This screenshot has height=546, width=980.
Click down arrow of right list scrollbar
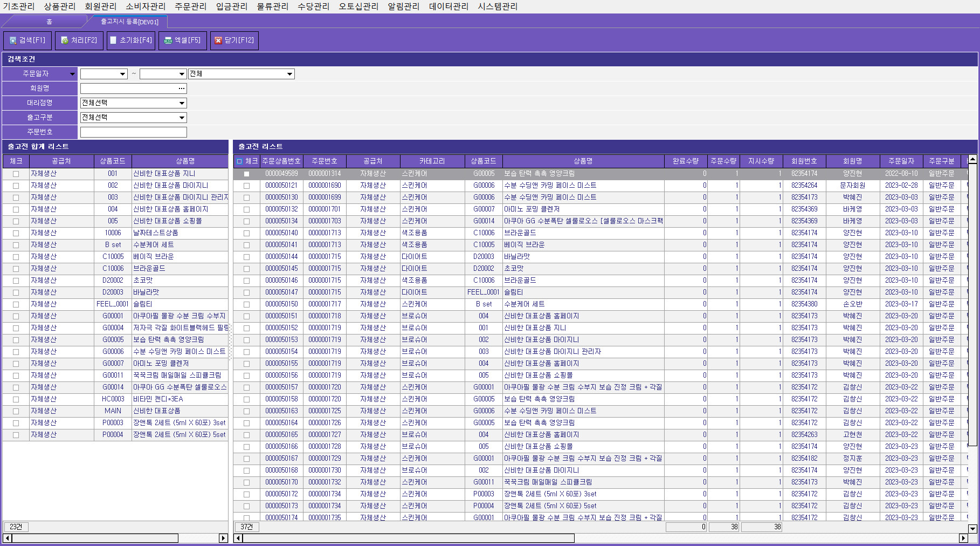point(972,529)
